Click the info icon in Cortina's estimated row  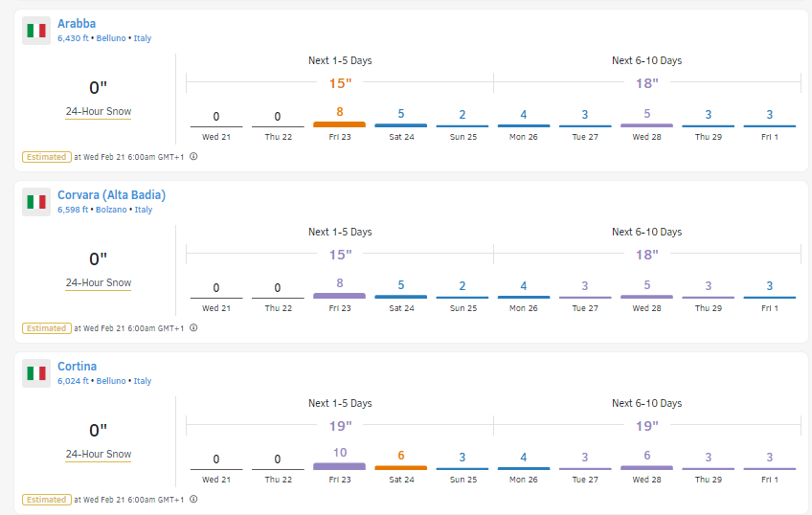(x=193, y=499)
